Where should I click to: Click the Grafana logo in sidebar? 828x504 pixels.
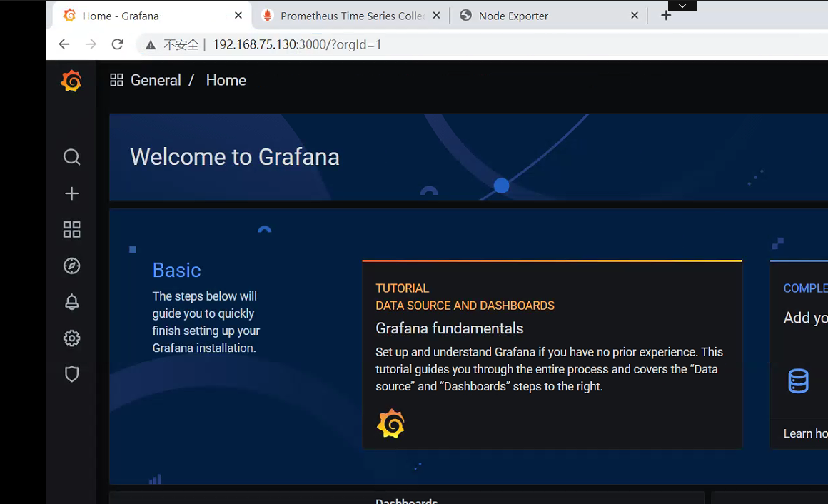(71, 81)
